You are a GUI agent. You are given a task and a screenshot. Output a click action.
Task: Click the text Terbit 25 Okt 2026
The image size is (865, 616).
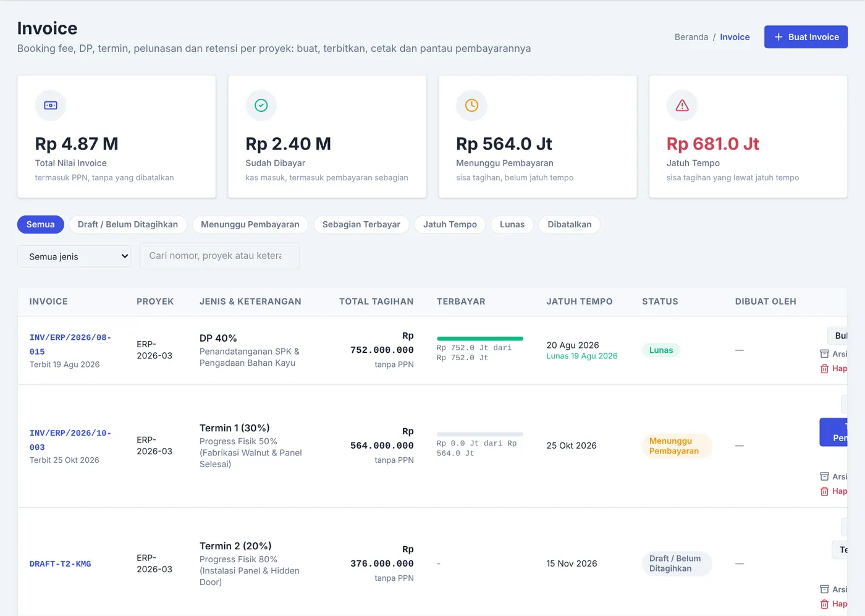click(x=64, y=461)
